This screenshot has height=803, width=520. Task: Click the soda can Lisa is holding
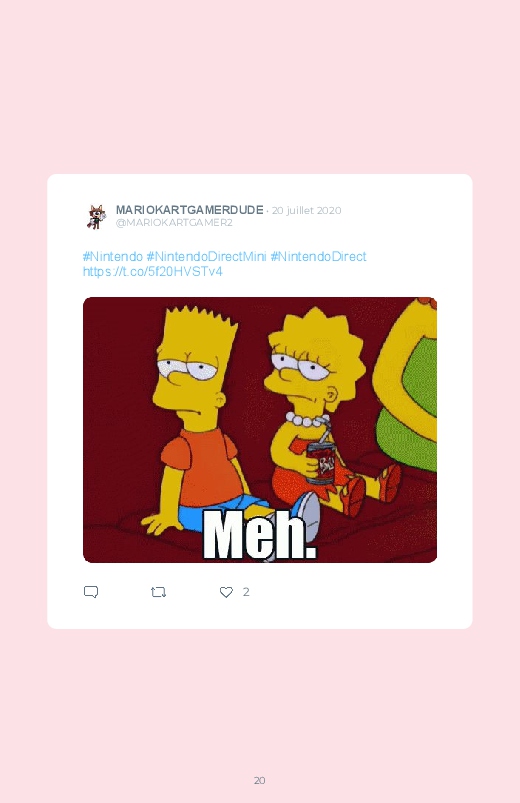[321, 463]
